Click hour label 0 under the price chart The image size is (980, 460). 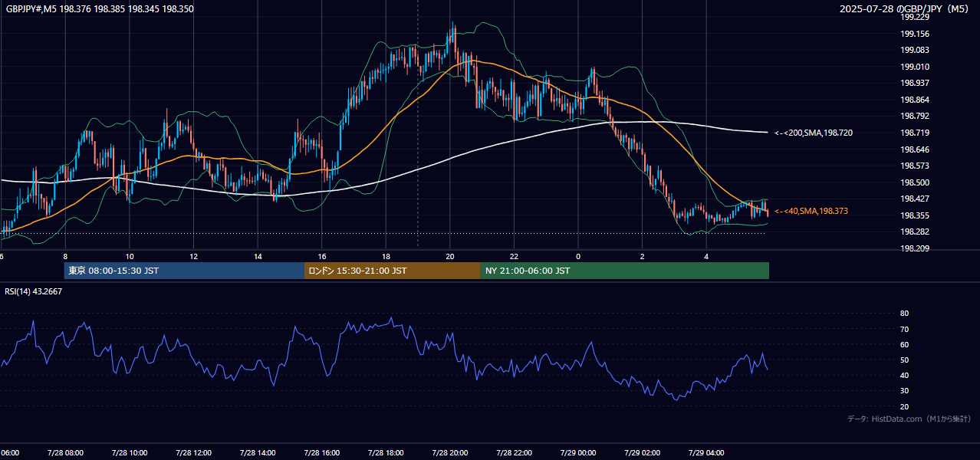coord(578,257)
